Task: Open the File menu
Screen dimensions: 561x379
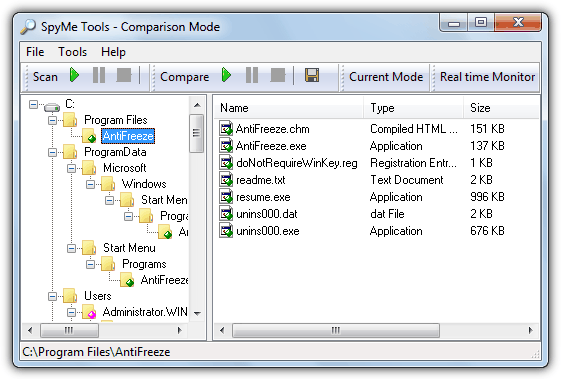Action: 35,52
